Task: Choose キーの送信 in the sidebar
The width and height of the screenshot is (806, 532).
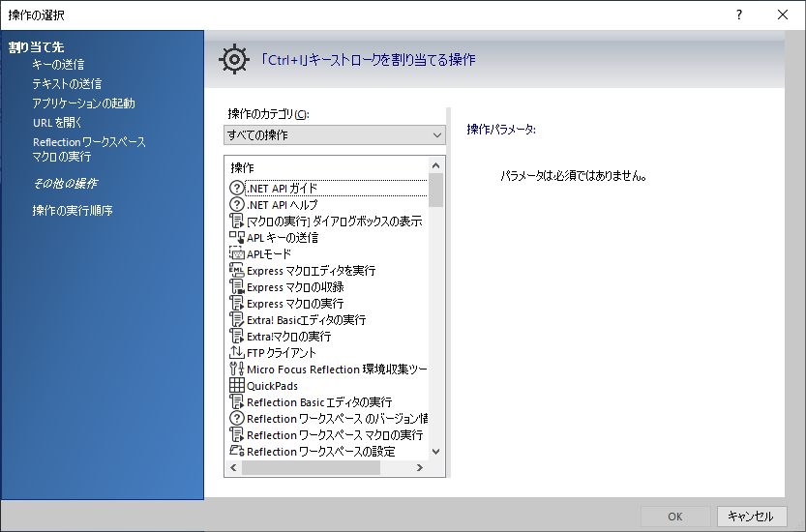Action: click(x=58, y=65)
